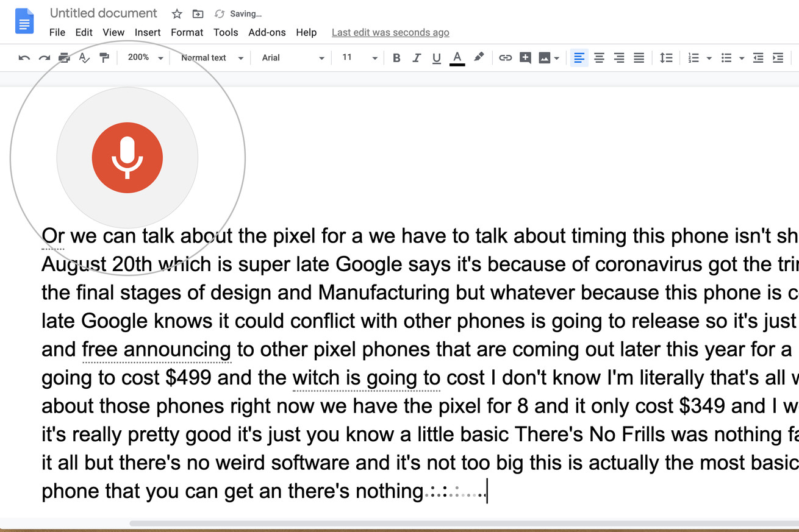Toggle bold formatting
The width and height of the screenshot is (799, 532).
(396, 58)
